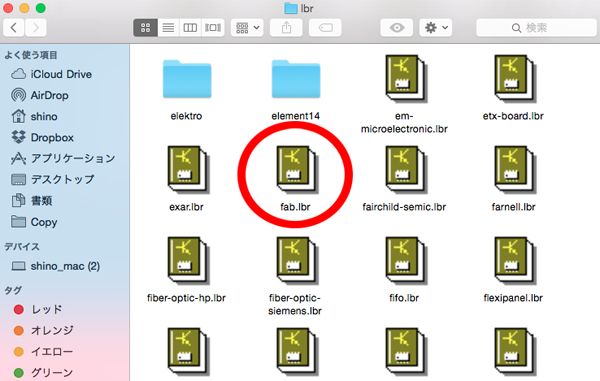Switch to list view mode
The height and width of the screenshot is (381, 600).
(x=168, y=28)
